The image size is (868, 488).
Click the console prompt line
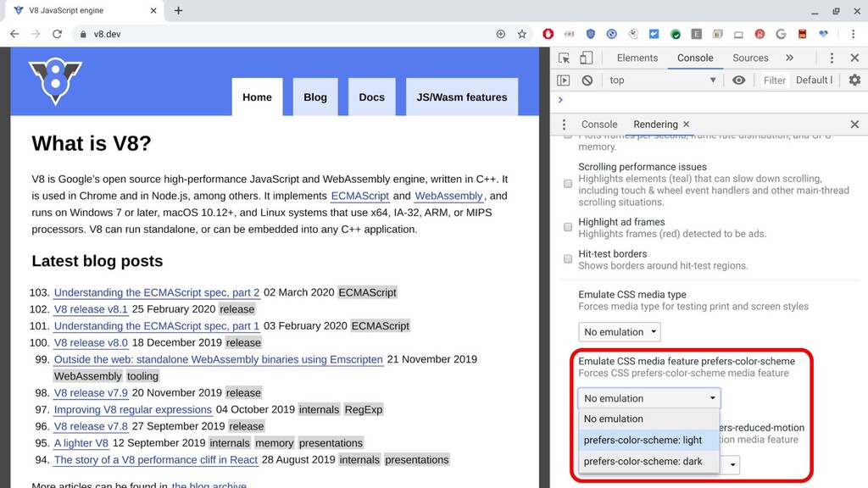709,100
